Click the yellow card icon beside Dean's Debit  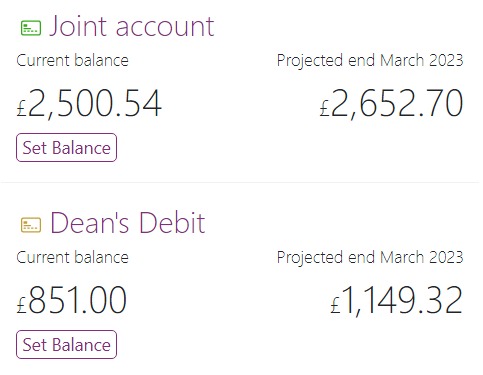click(31, 225)
